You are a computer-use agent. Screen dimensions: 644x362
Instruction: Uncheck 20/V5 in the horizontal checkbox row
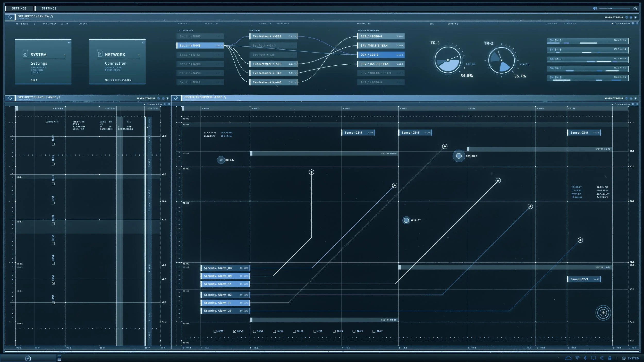235,331
